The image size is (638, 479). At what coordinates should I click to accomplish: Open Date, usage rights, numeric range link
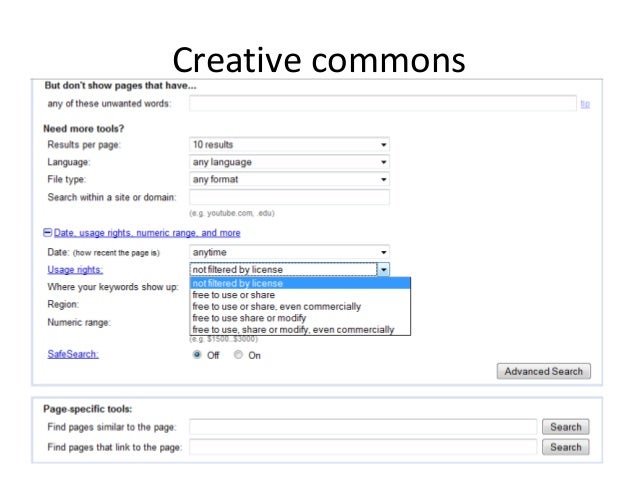pos(147,233)
